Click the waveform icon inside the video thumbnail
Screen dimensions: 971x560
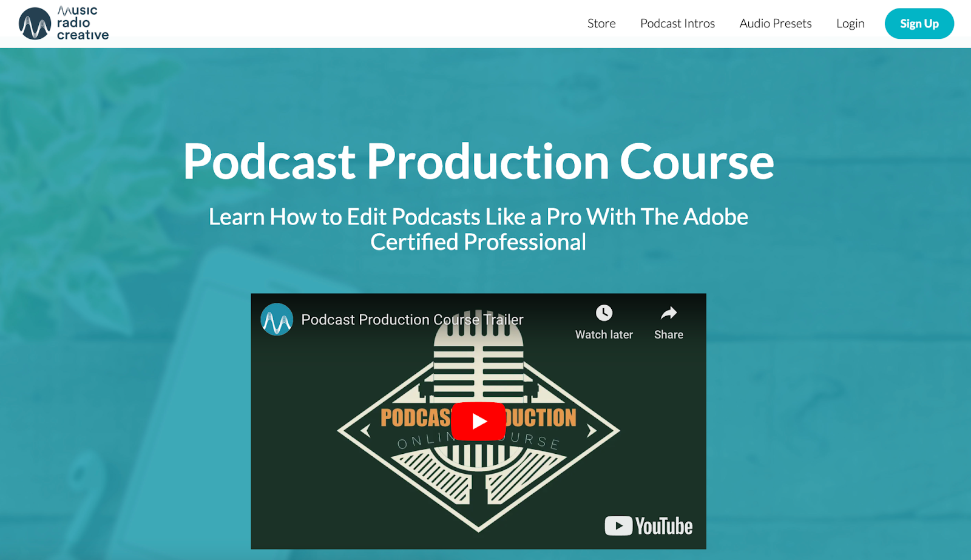(277, 320)
